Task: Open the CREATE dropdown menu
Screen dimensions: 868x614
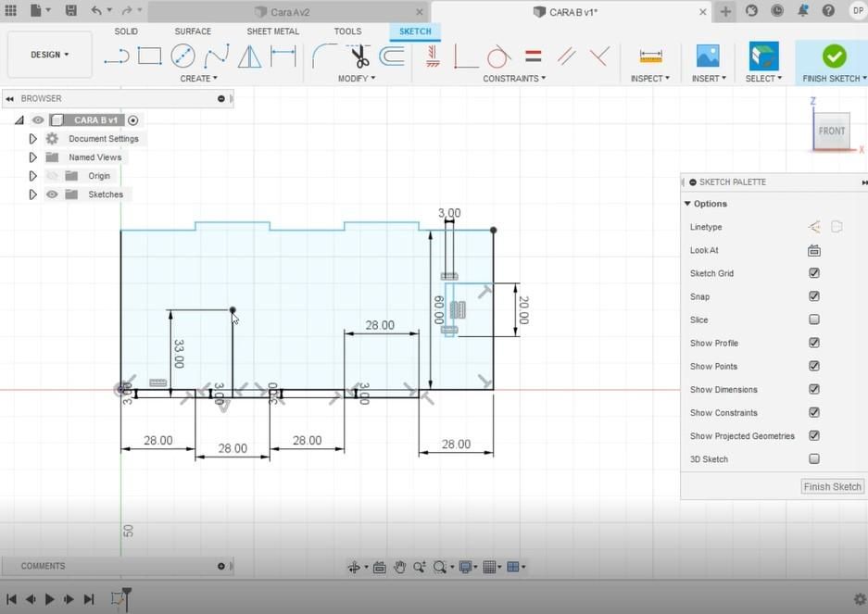Action: 198,79
